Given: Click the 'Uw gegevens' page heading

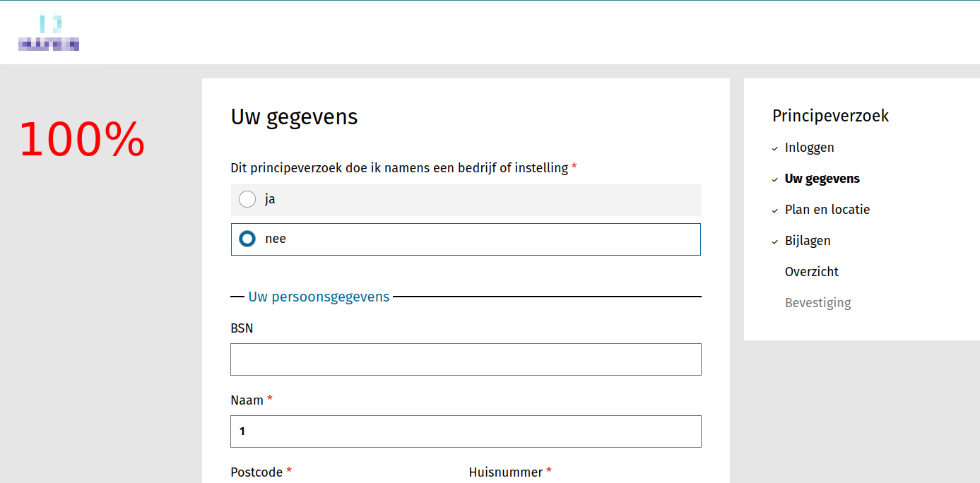Looking at the screenshot, I should pyautogui.click(x=294, y=117).
